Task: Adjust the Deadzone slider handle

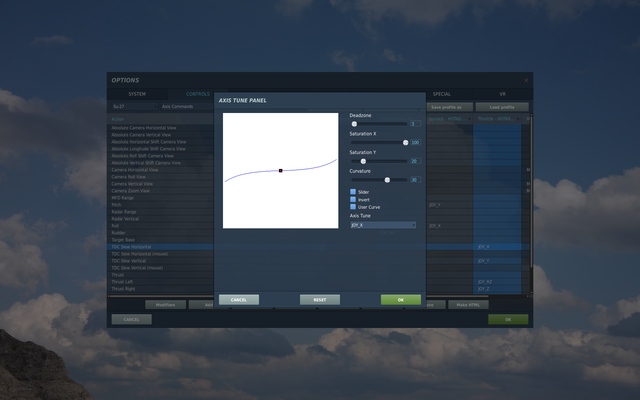Action: 354,124
